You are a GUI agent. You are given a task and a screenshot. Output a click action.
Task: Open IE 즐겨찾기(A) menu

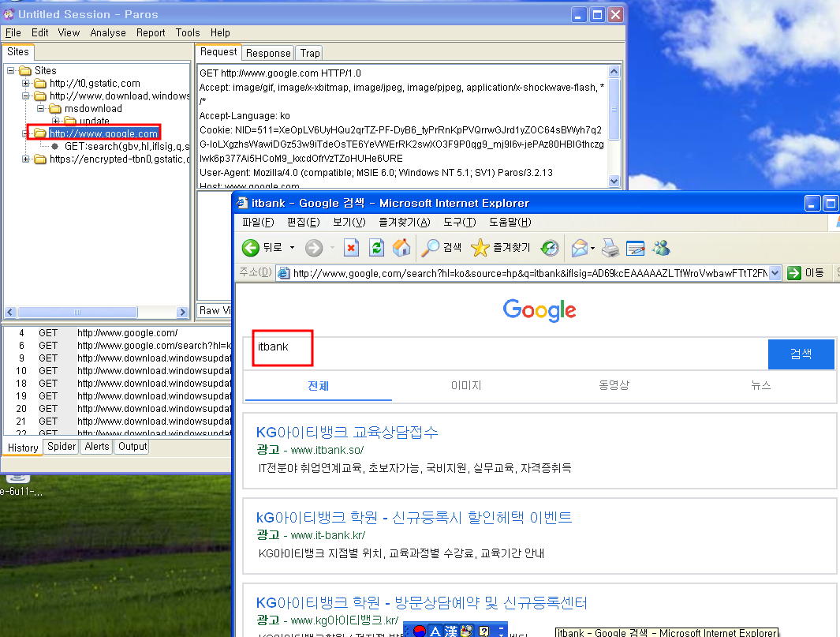tap(405, 222)
